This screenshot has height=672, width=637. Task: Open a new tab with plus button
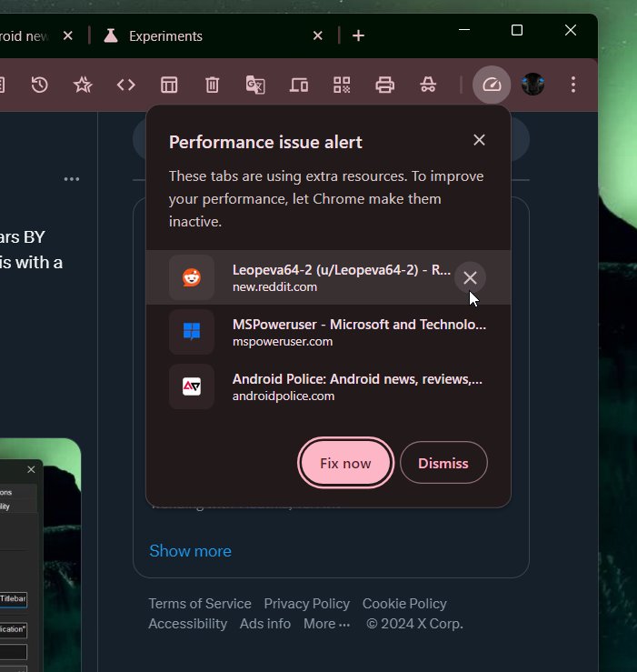359,35
